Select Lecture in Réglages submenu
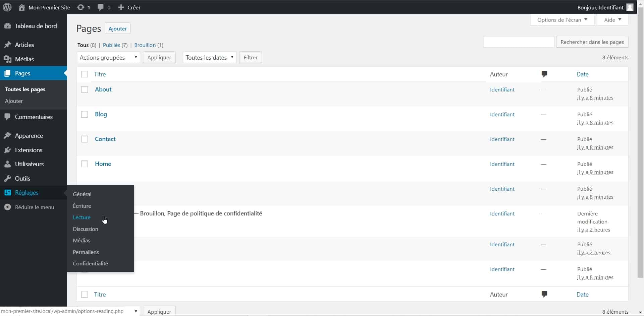Viewport: 644px width, 316px height. [x=82, y=217]
